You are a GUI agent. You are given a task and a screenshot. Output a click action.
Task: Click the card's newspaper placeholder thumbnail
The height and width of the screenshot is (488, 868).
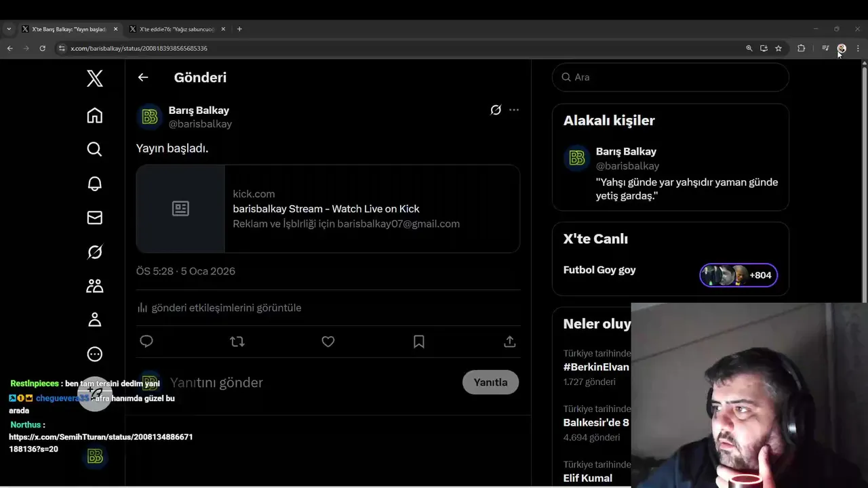[x=180, y=209]
